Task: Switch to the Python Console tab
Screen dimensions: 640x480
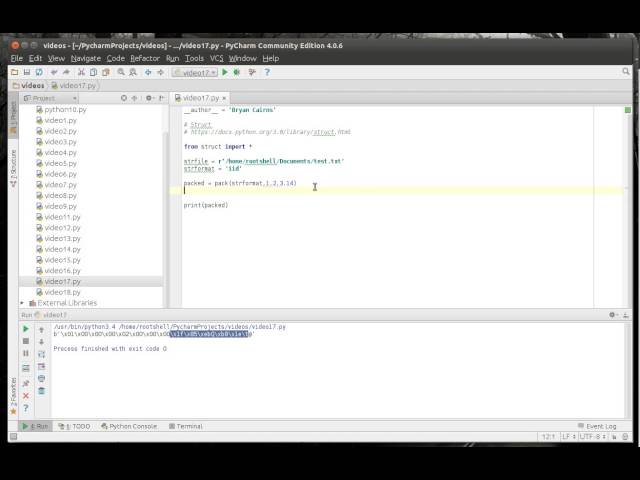Action: pyautogui.click(x=129, y=426)
